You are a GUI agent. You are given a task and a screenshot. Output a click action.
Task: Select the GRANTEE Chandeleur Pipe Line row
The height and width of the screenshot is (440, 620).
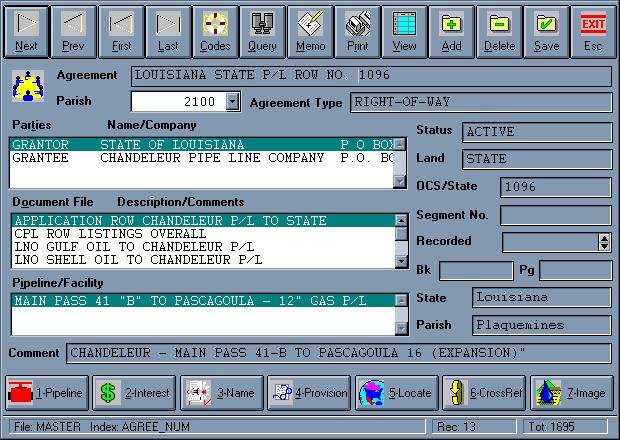[x=200, y=158]
